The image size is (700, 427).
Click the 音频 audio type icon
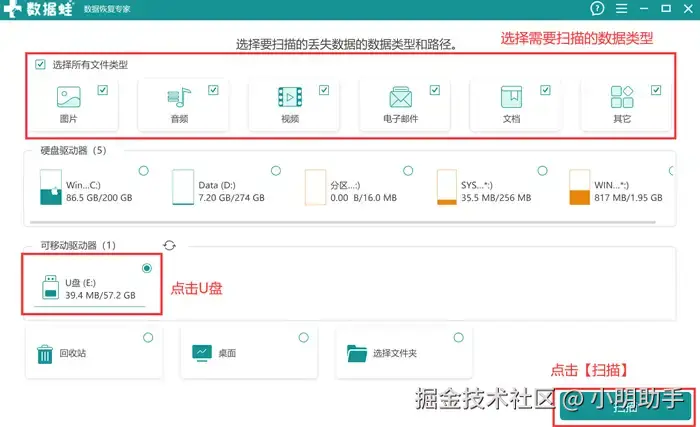point(179,97)
